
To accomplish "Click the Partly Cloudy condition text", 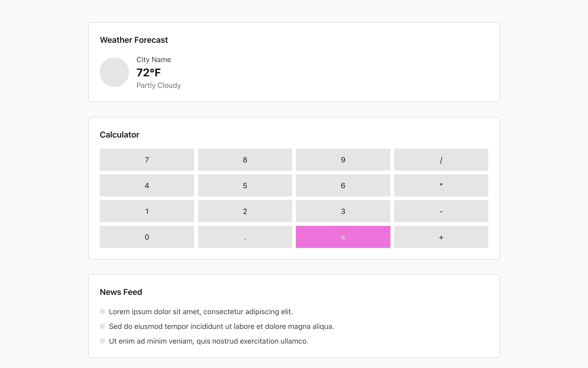I will pyautogui.click(x=158, y=85).
